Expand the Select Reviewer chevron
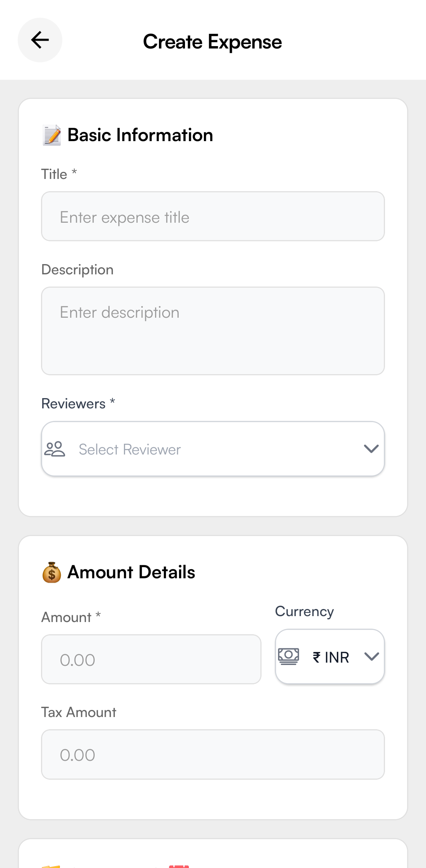The height and width of the screenshot is (868, 426). [371, 449]
